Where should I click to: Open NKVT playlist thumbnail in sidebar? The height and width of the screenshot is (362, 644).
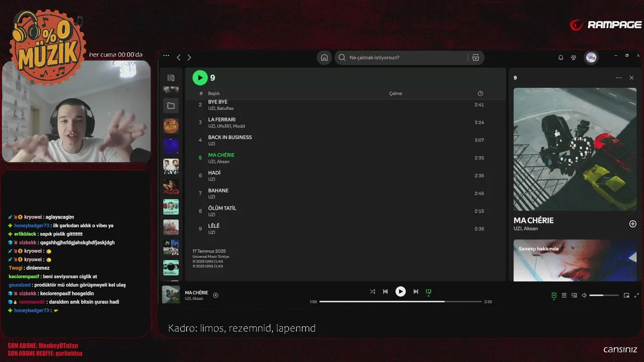[171, 166]
